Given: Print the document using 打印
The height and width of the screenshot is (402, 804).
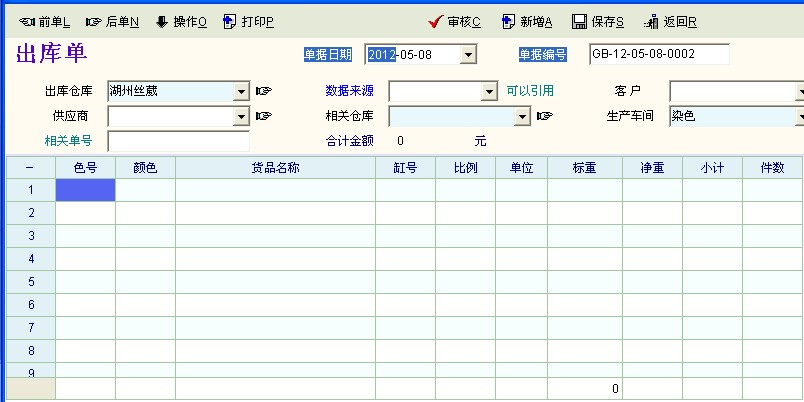Looking at the screenshot, I should [x=230, y=21].
